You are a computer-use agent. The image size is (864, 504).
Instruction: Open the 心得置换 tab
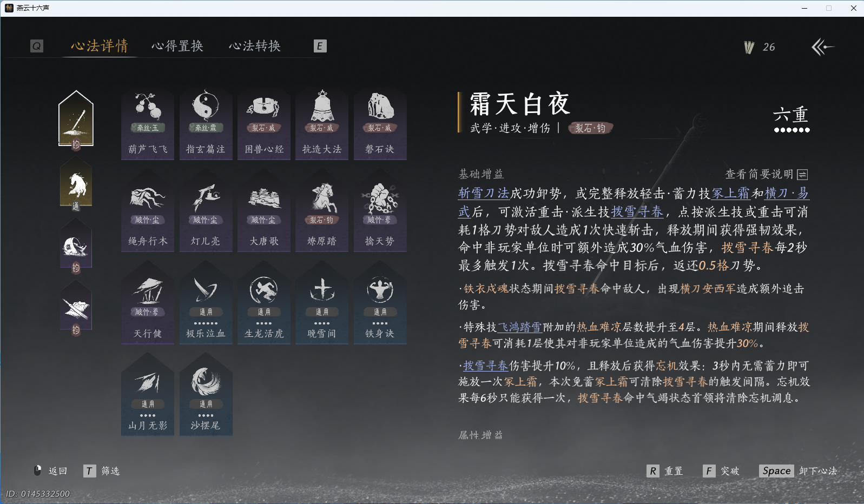point(177,46)
